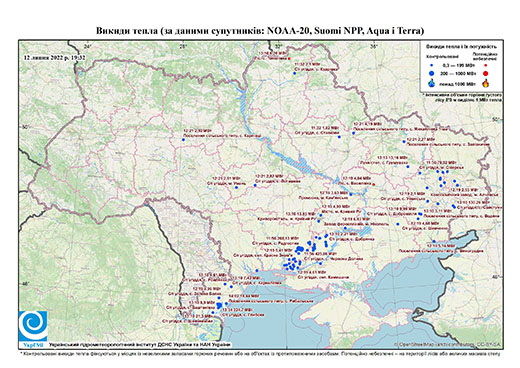Pick the small red dot in the legend
Viewport: 520px width, 368px height.
click(x=486, y=65)
